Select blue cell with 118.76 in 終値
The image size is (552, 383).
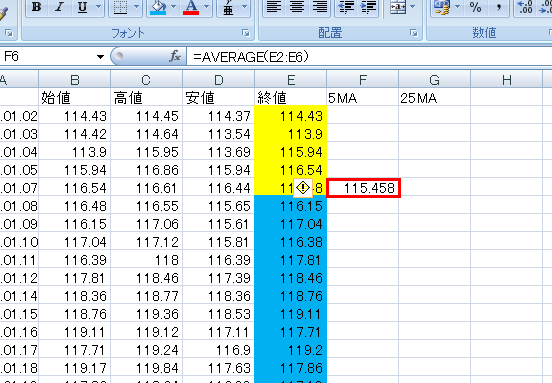[291, 296]
